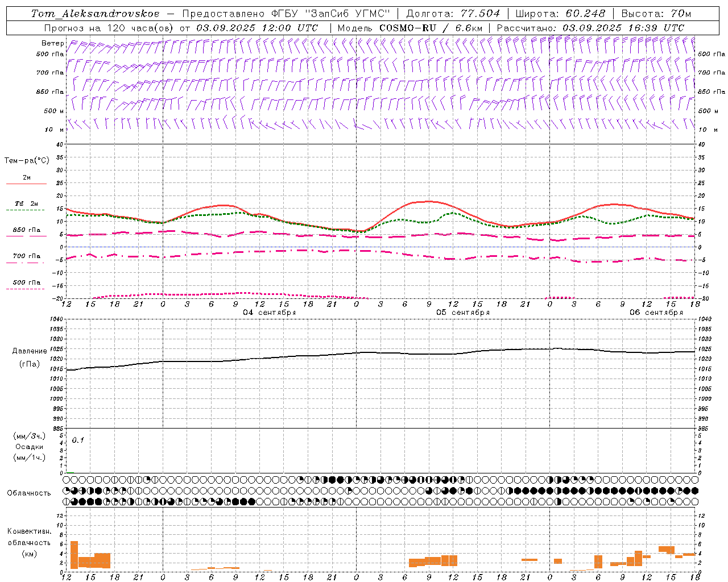Click the Осадки precipitation label
This screenshot has width=728, height=582.
click(x=30, y=447)
